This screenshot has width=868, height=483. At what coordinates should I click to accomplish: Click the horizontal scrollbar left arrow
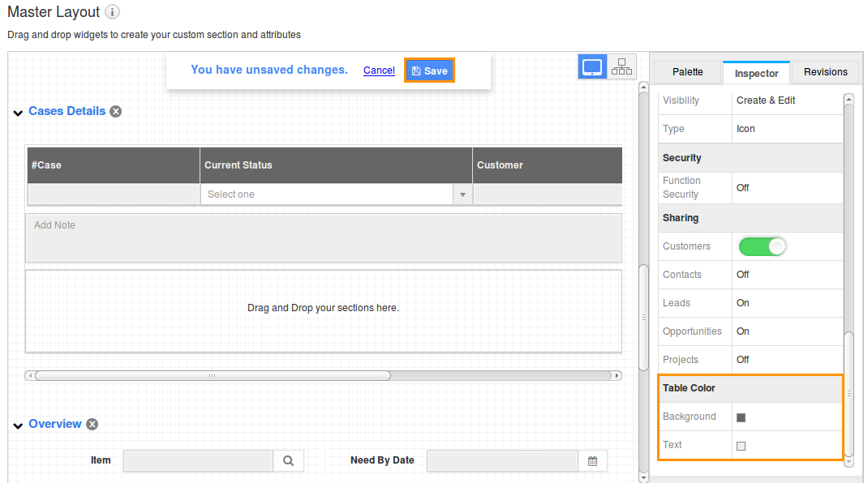click(30, 376)
